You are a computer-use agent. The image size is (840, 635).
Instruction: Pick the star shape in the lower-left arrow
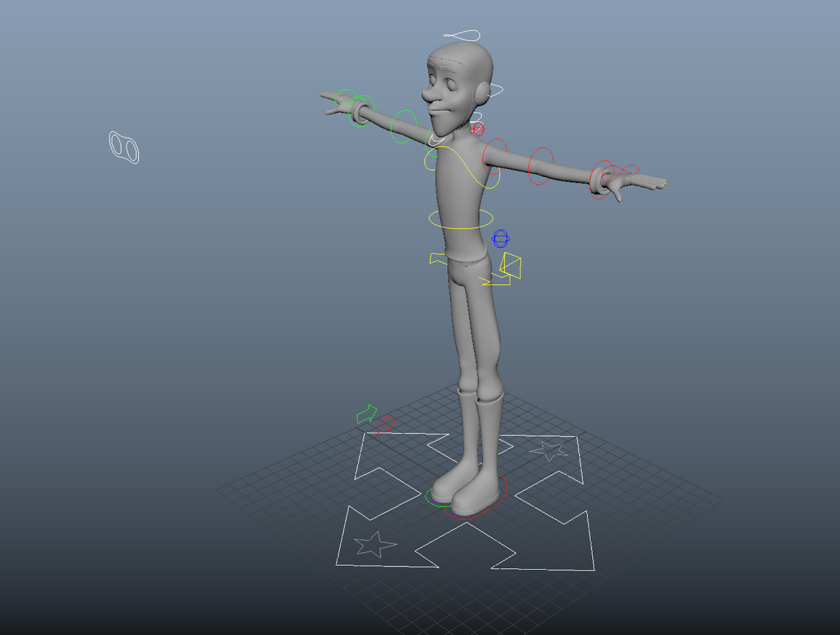click(375, 545)
